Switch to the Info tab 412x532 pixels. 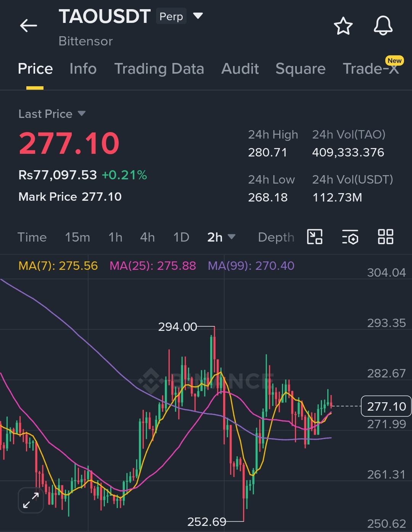click(x=83, y=69)
